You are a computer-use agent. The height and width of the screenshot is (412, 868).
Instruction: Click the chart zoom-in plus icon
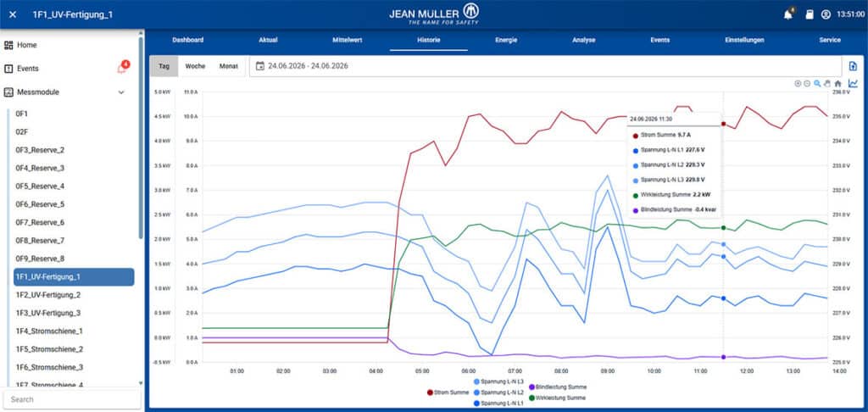[798, 84]
